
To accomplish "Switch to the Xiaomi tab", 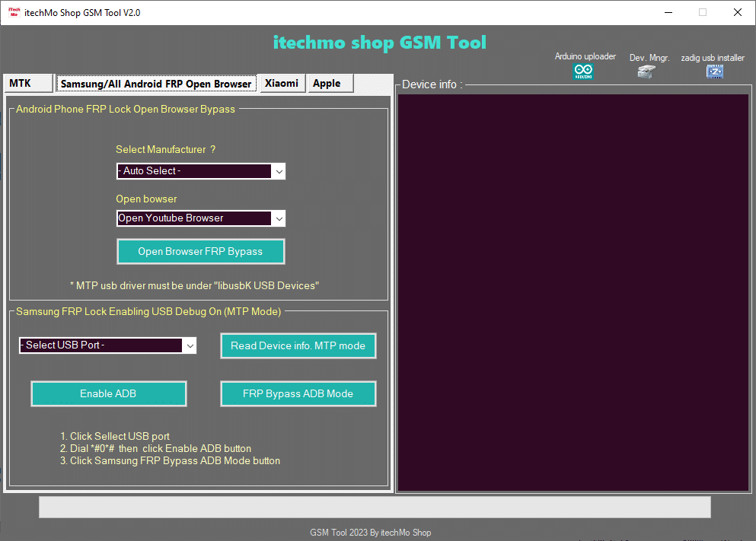I will pos(281,83).
